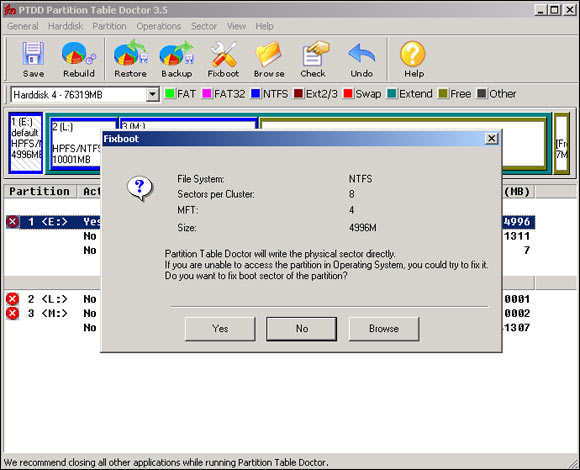
Task: Click the red X icon beside partition 1 <E:>
Action: pyautogui.click(x=12, y=222)
